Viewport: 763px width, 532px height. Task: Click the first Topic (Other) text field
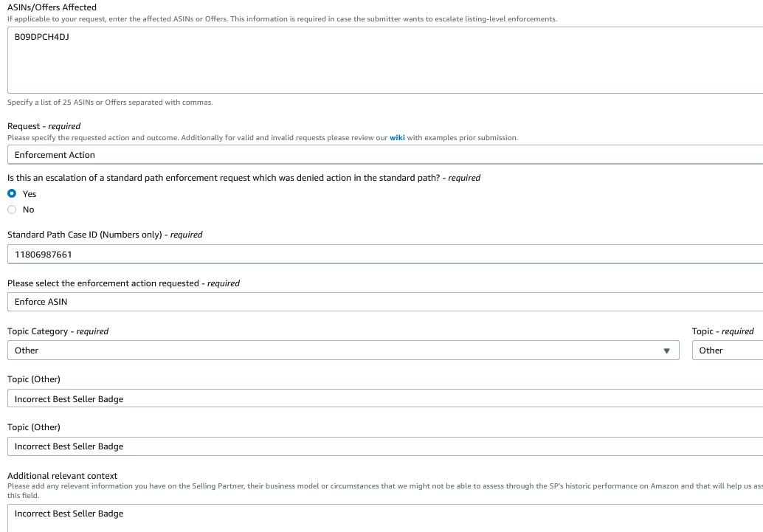point(384,399)
